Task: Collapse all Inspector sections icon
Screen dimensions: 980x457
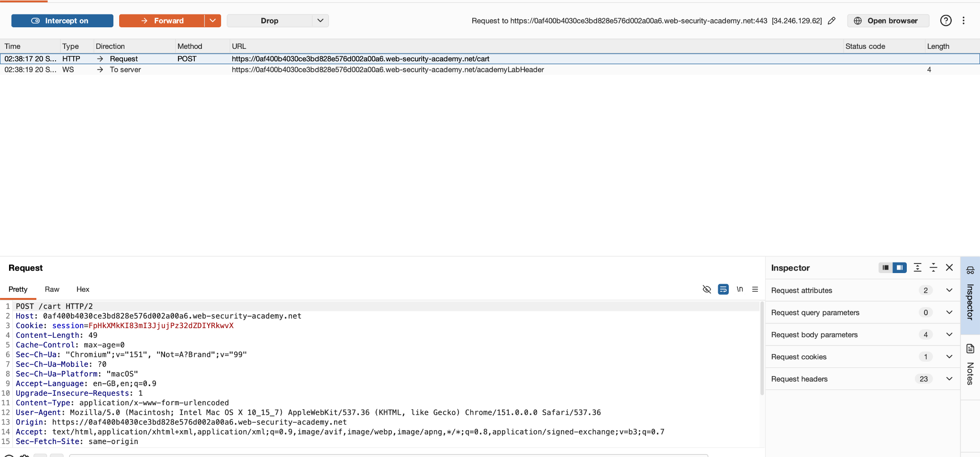Action: pyautogui.click(x=933, y=268)
